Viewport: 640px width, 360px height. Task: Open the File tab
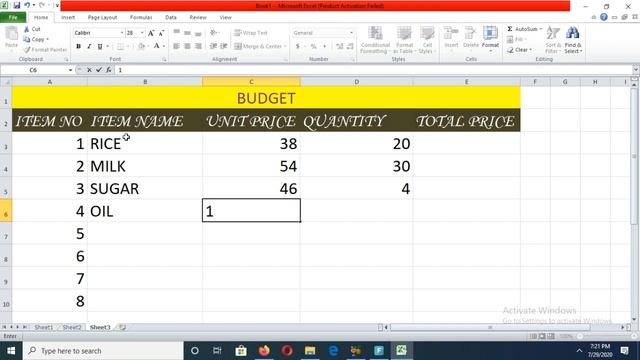(x=13, y=17)
